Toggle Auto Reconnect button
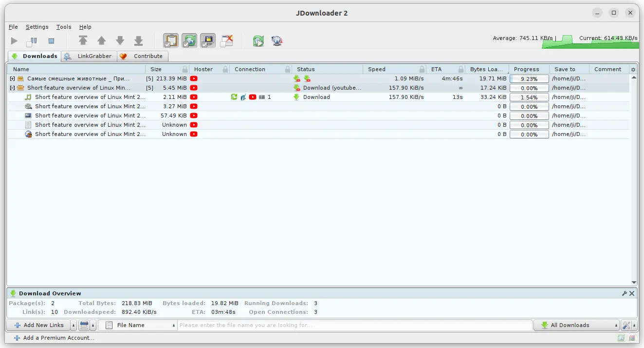Viewport: 644px width, 348px height. pyautogui.click(x=189, y=41)
